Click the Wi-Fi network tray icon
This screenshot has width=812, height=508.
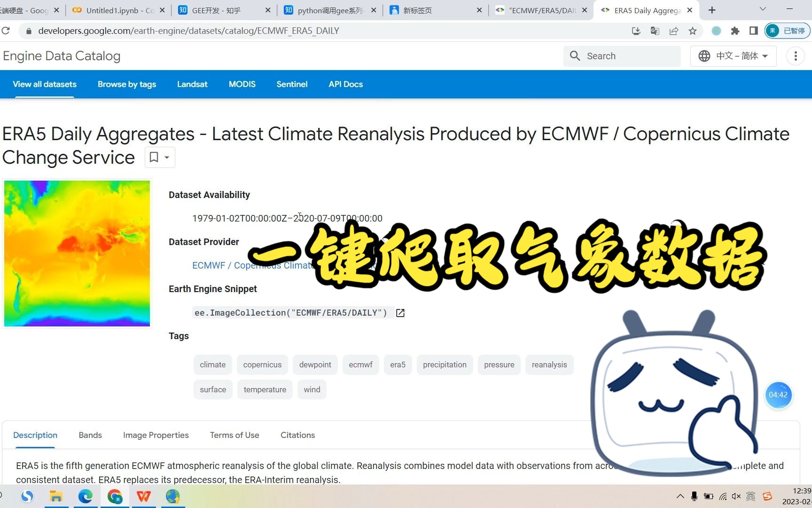tap(723, 496)
